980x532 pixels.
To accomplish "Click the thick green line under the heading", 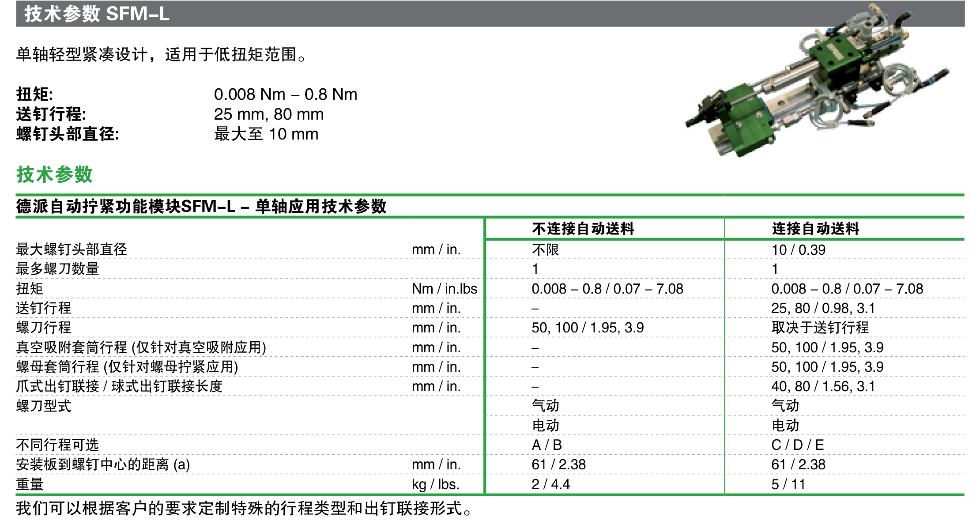I will (490, 195).
